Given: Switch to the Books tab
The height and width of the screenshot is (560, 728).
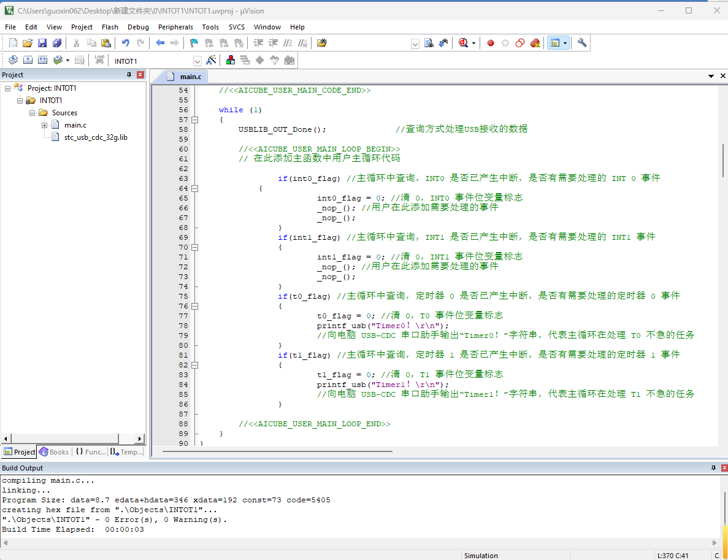Looking at the screenshot, I should coord(55,452).
